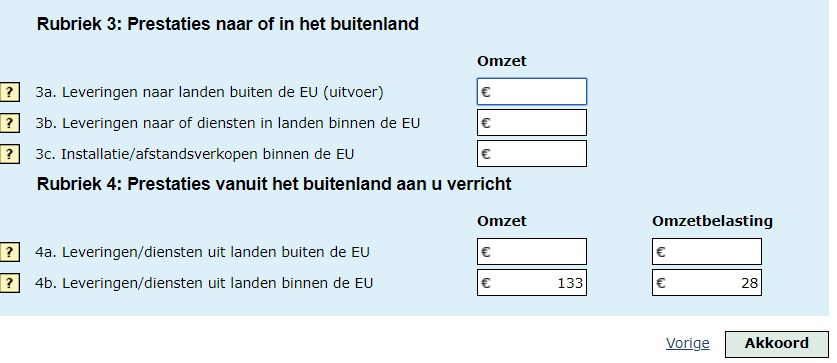Screen dimensions: 837x363
Task: Click the 4a Omzetbelasting field
Action: tap(707, 251)
